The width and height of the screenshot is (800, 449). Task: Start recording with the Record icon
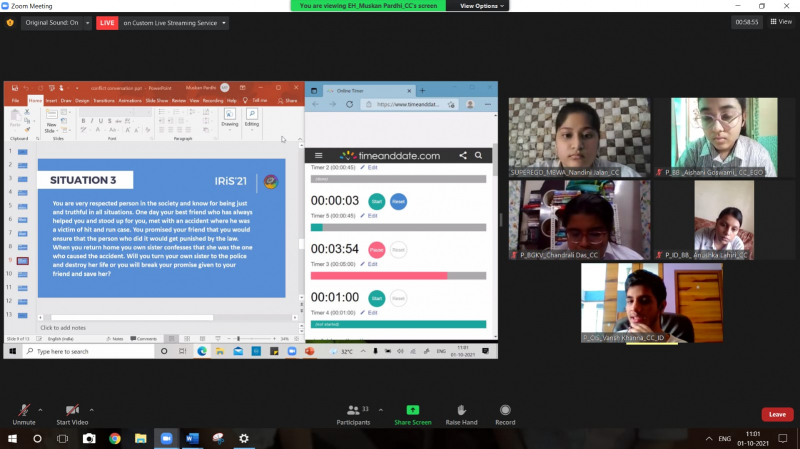[x=505, y=411]
